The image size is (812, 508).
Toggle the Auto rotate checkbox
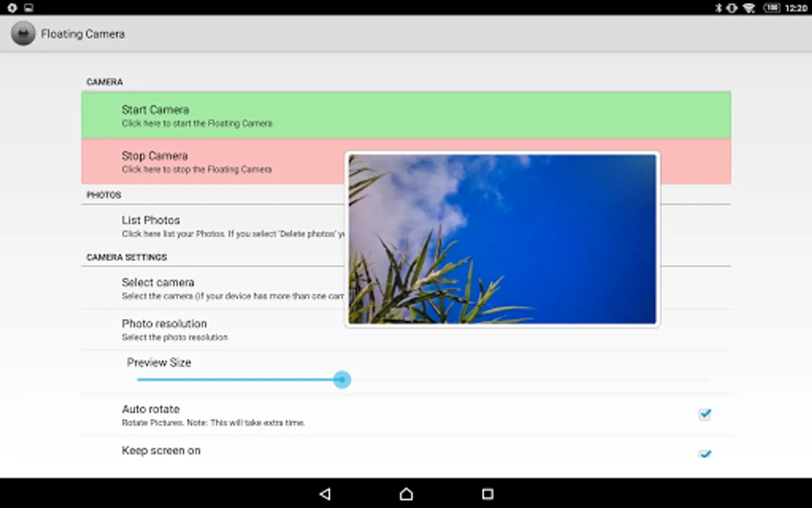tap(705, 414)
